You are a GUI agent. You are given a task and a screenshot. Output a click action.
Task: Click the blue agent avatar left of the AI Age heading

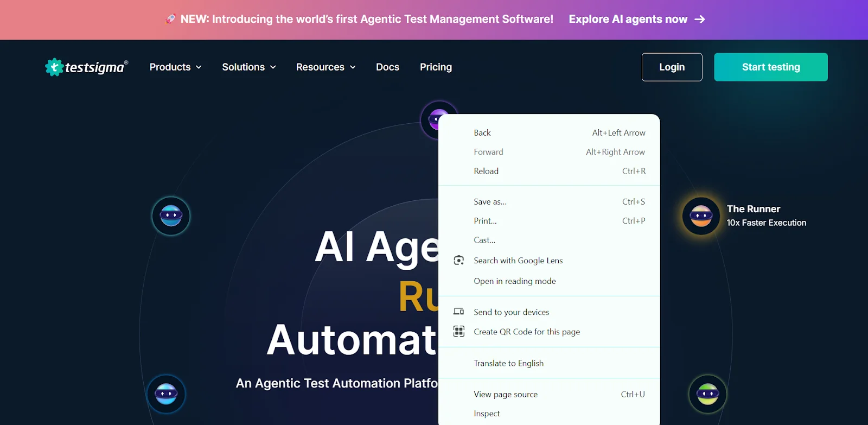171,216
